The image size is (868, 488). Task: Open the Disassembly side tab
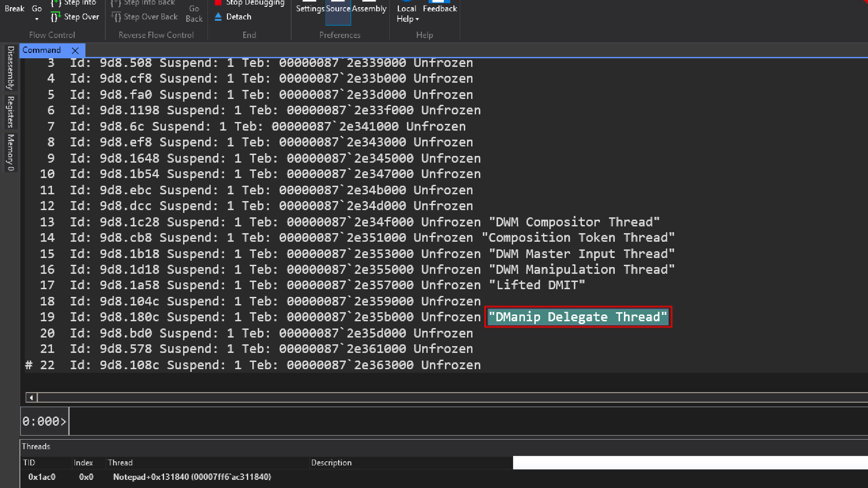click(x=10, y=68)
